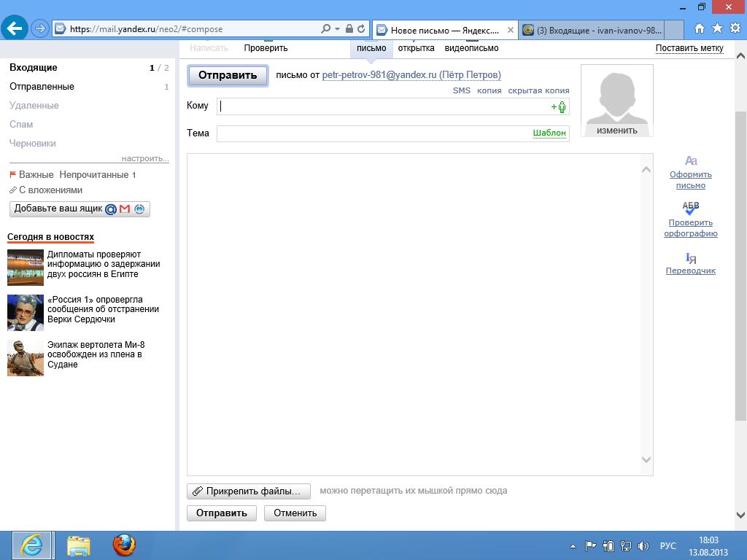The width and height of the screenshot is (747, 560).
Task: Open the Шаблон template dropdown
Action: [549, 133]
